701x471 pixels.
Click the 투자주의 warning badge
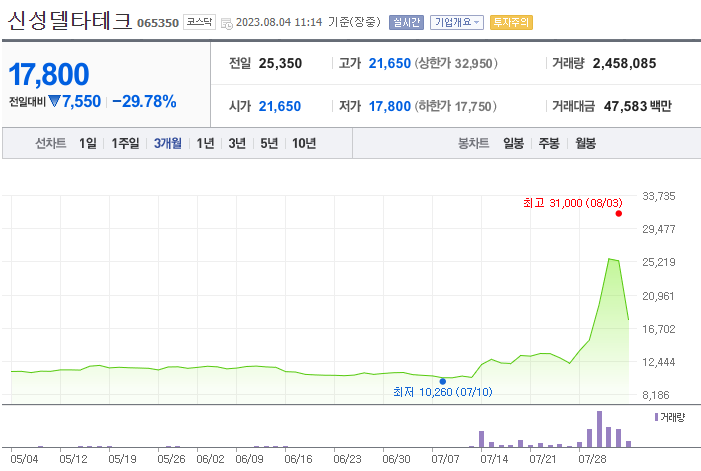click(x=511, y=22)
